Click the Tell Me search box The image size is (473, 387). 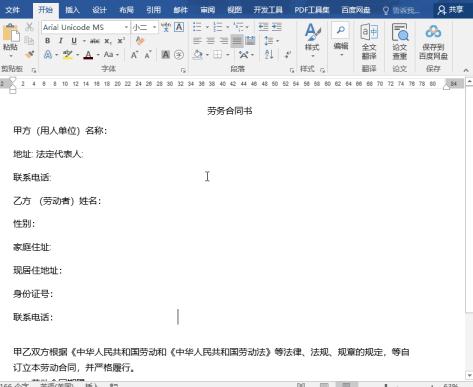point(402,10)
